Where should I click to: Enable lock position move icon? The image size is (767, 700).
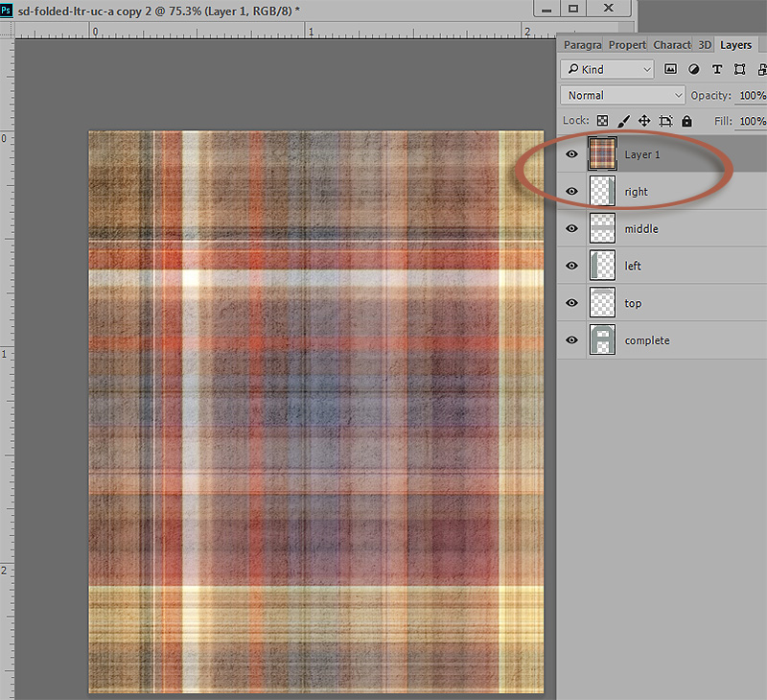point(644,121)
